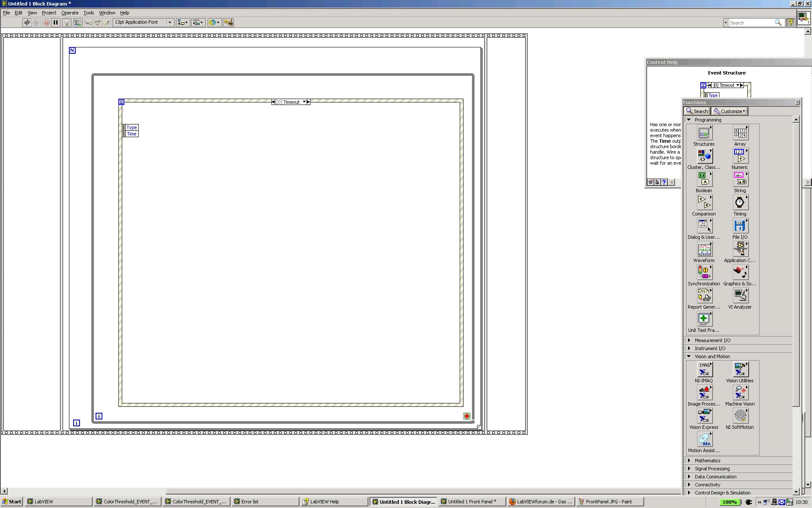Open the Align Objects dropdown

pos(183,22)
